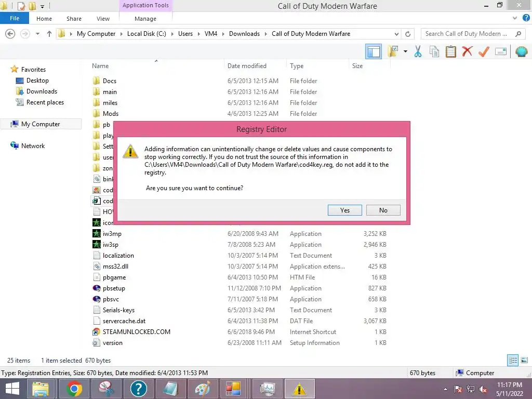Click Downloads in the address path
This screenshot has height=399, width=532.
tap(244, 34)
